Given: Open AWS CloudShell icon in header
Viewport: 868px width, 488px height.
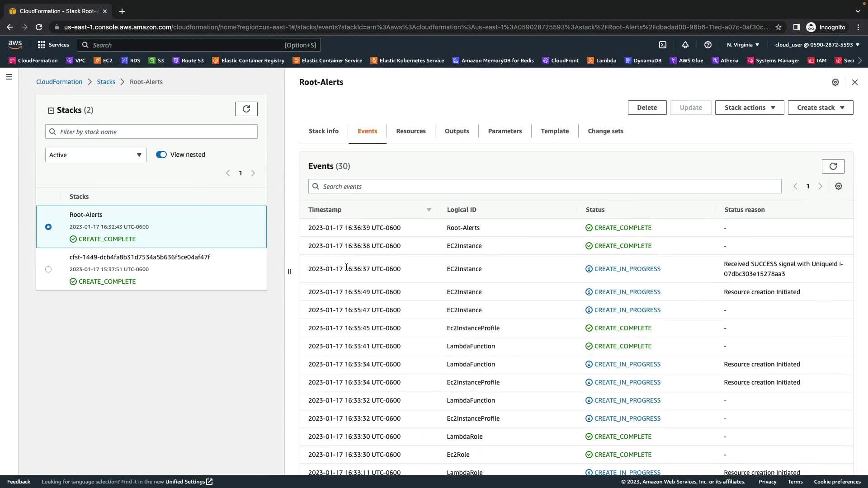Looking at the screenshot, I should [663, 45].
